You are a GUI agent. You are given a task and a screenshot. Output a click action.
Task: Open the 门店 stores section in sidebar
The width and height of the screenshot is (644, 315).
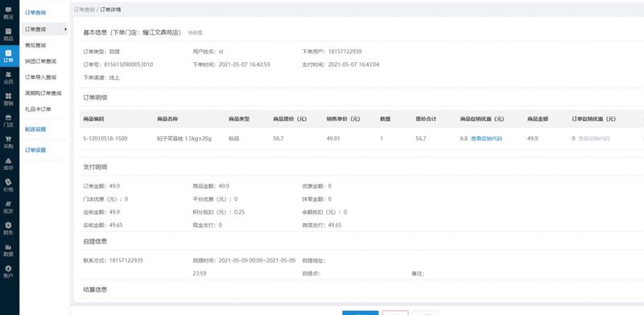pyautogui.click(x=9, y=121)
